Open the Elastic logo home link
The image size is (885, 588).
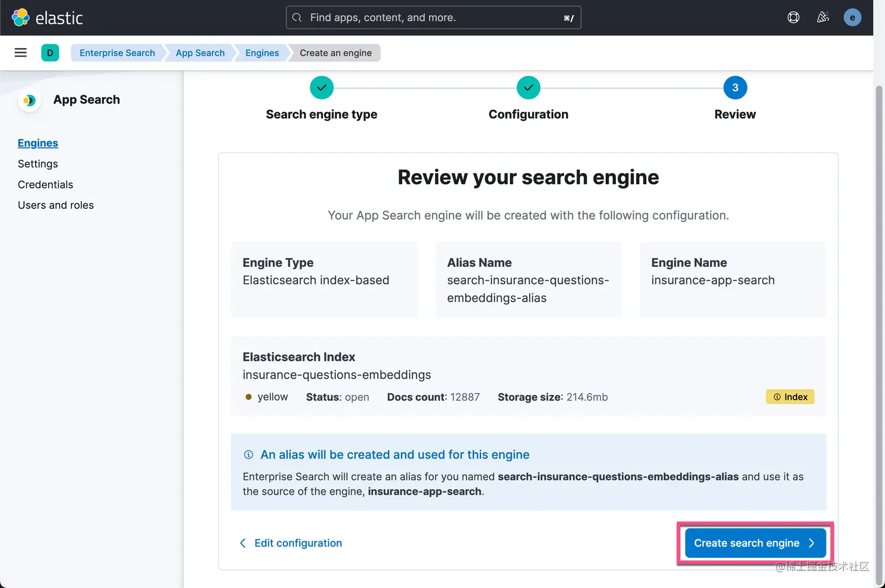[47, 18]
